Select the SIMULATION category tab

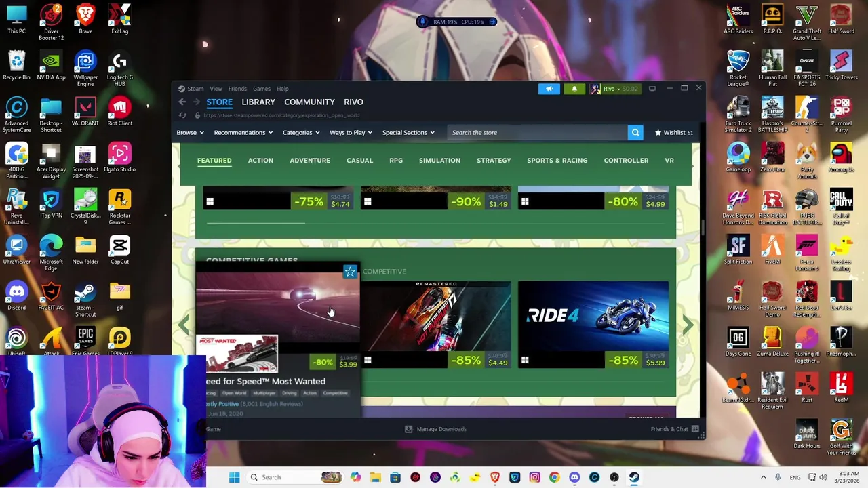coord(439,161)
